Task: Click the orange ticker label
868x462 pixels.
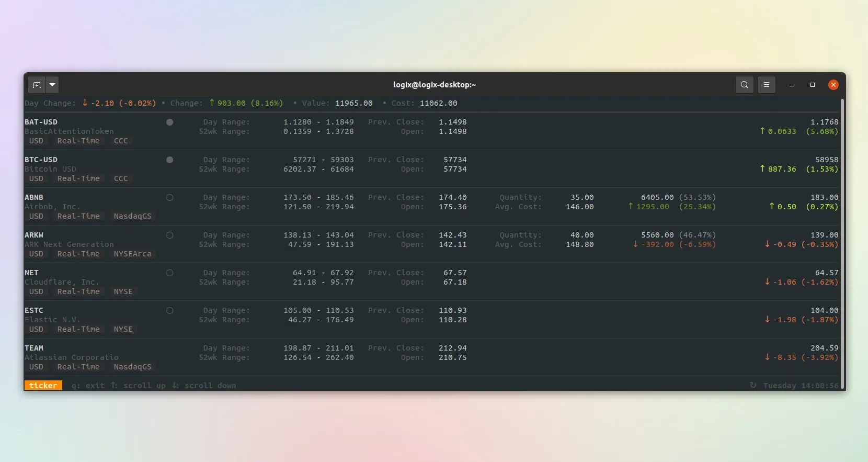Action: coord(43,386)
